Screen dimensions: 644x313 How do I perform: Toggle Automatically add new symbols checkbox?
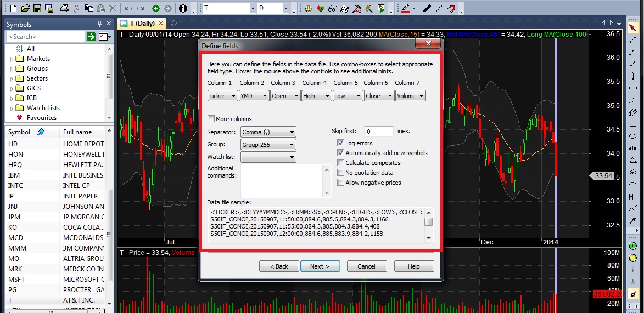click(340, 153)
